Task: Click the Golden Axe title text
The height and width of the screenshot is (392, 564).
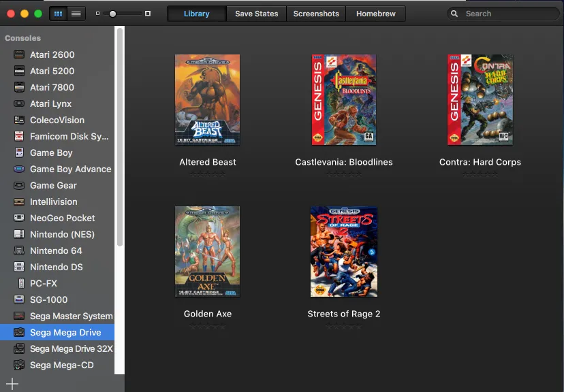Action: point(208,314)
